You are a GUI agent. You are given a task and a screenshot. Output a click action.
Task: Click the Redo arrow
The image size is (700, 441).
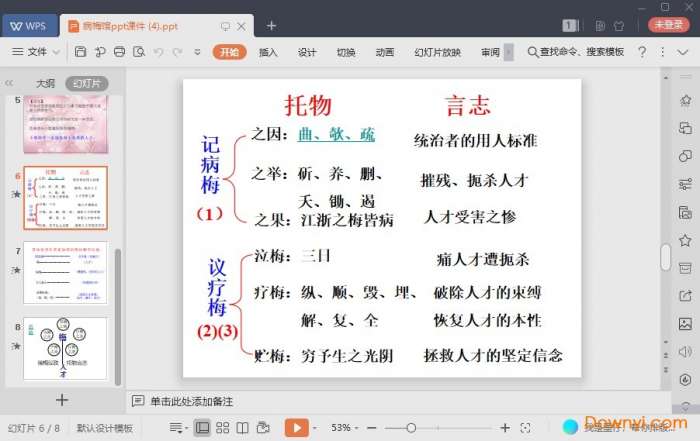coord(177,52)
